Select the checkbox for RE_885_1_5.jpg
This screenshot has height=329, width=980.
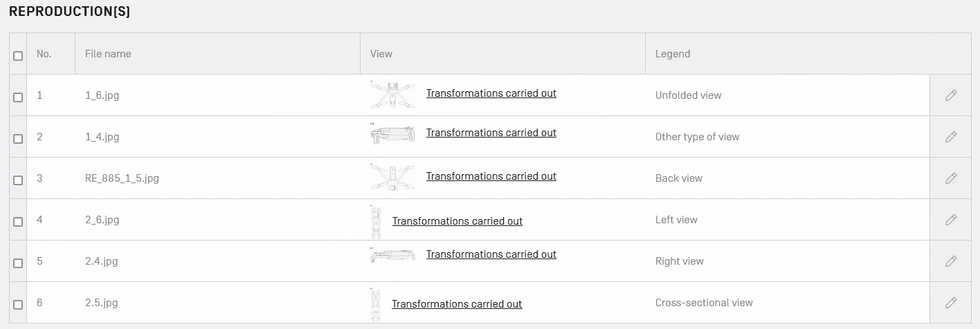[18, 180]
